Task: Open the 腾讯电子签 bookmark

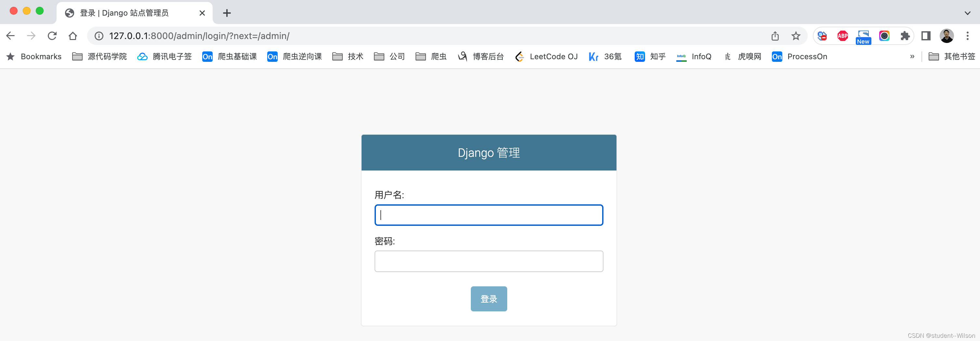Action: click(164, 57)
